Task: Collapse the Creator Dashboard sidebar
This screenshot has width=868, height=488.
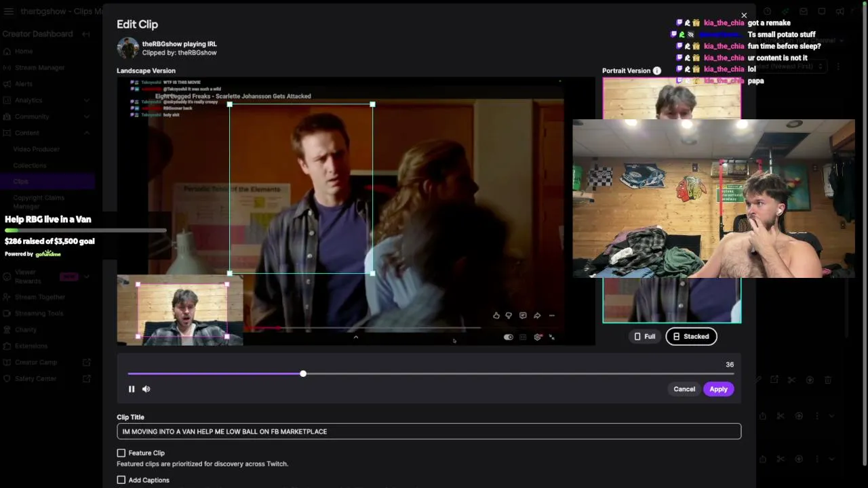Action: coord(86,34)
